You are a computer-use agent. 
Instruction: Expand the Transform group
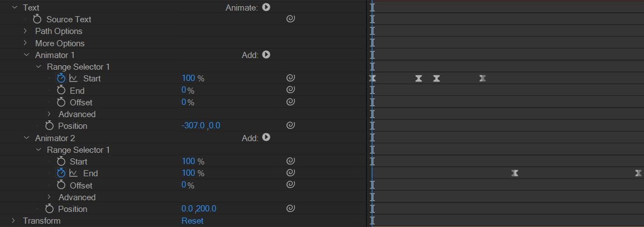(x=13, y=220)
